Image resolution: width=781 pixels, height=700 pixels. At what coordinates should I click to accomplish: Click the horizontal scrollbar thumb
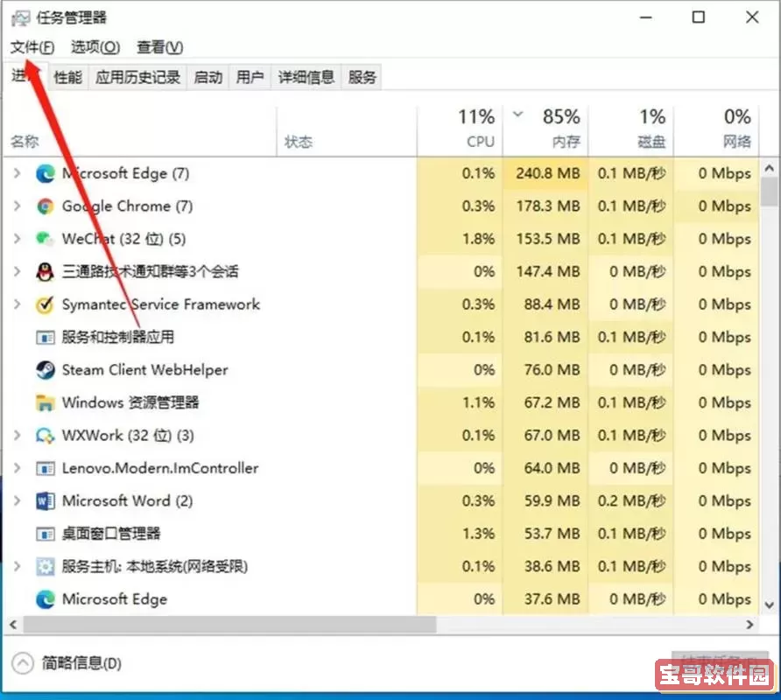point(229,625)
